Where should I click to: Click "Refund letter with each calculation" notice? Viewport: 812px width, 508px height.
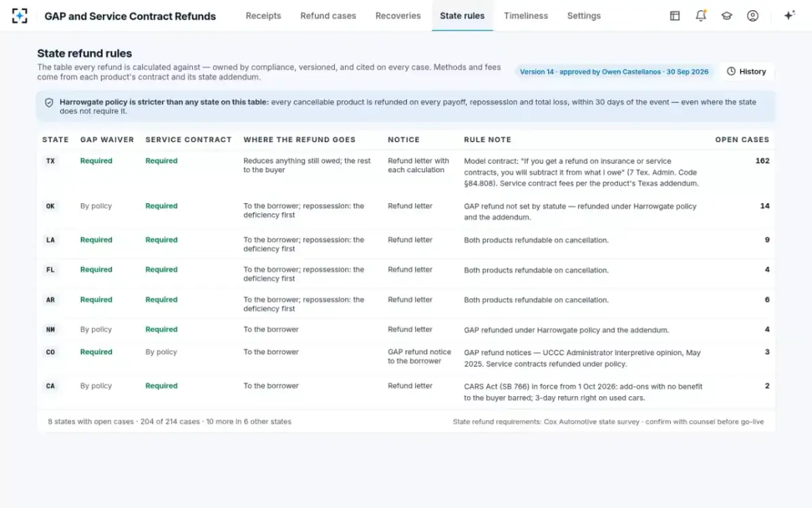pyautogui.click(x=418, y=165)
